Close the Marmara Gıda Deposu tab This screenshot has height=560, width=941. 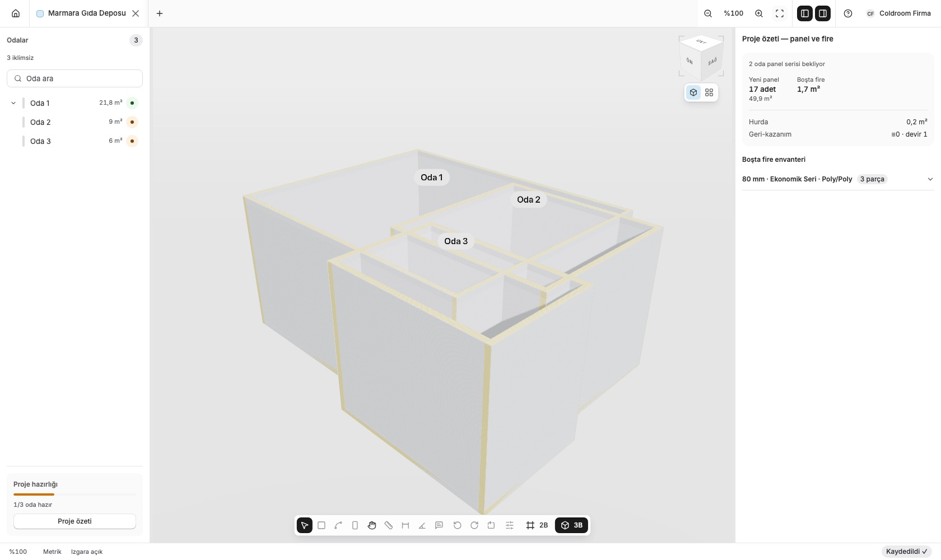[136, 13]
